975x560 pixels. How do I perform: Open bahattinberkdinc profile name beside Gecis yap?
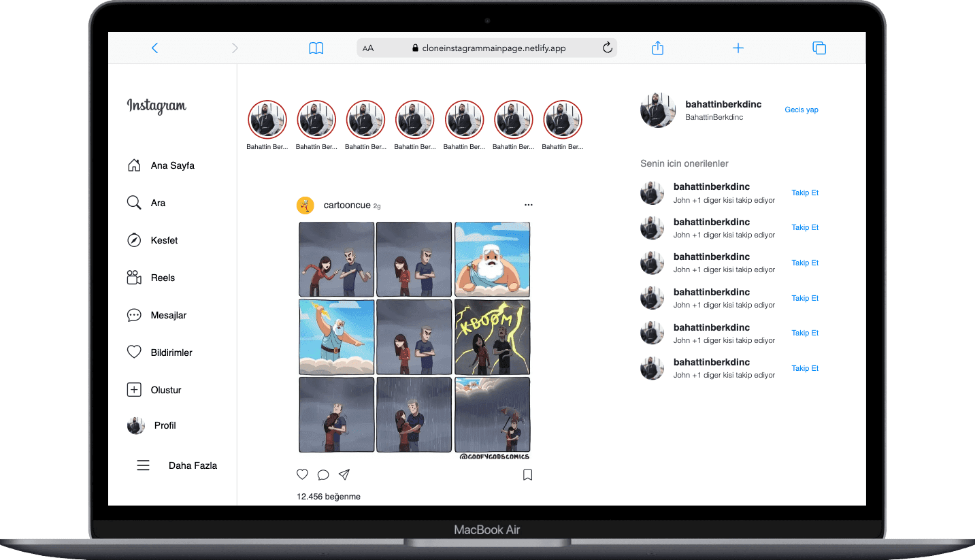pos(723,104)
